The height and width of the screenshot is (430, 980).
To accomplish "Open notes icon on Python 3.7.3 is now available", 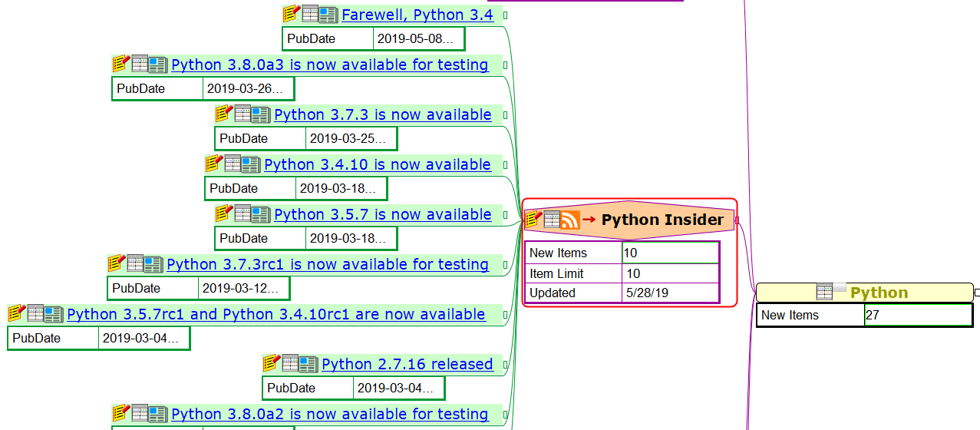I will pos(223,113).
